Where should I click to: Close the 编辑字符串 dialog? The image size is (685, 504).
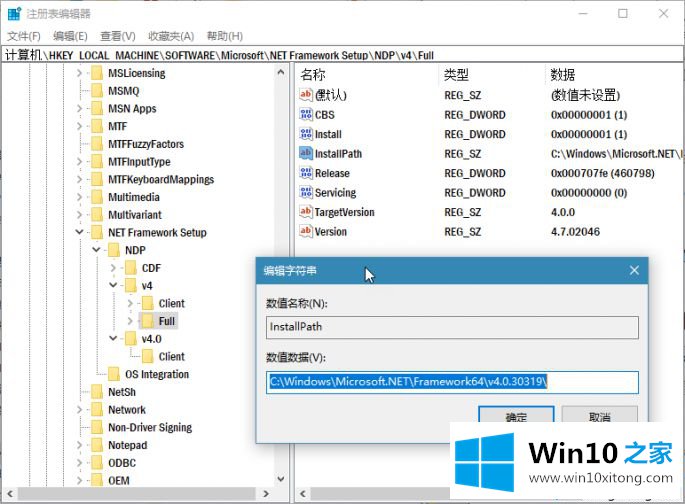(634, 270)
